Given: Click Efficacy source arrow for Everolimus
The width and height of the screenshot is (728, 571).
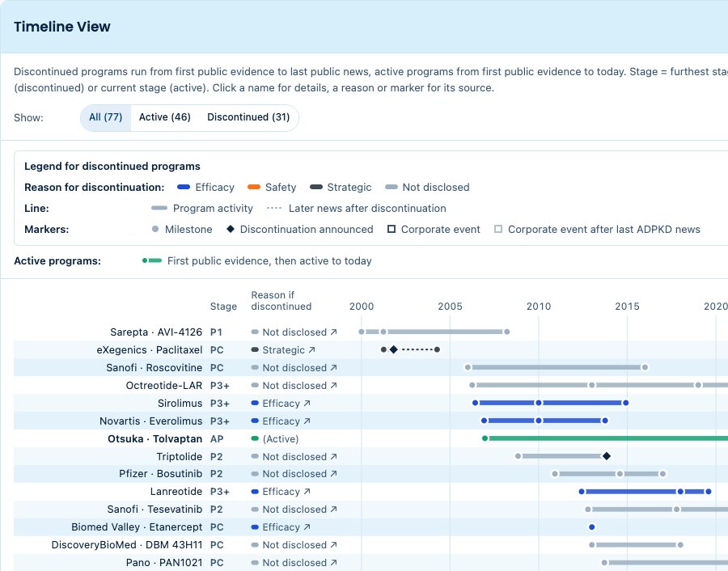Looking at the screenshot, I should coord(307,421).
